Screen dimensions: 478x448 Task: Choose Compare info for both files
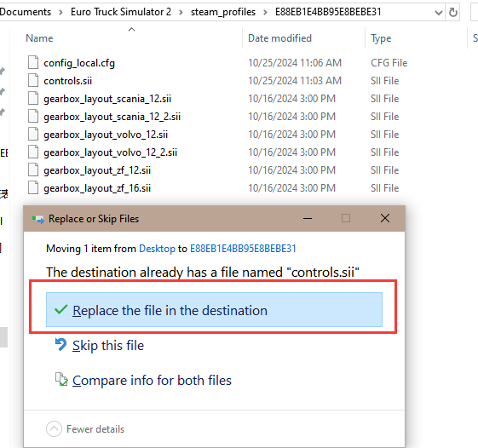[x=152, y=381]
